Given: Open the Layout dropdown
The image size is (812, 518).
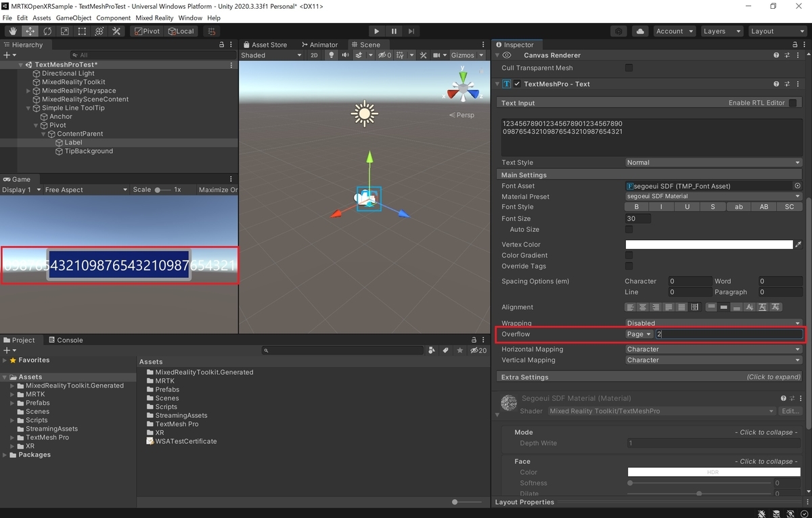Looking at the screenshot, I should [x=776, y=31].
